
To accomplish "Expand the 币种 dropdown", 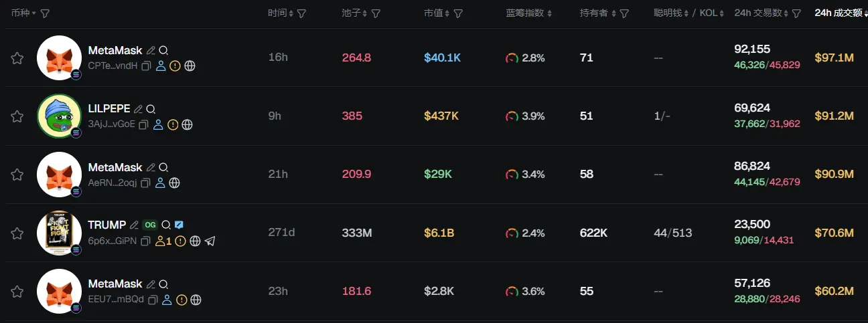I will pos(33,13).
